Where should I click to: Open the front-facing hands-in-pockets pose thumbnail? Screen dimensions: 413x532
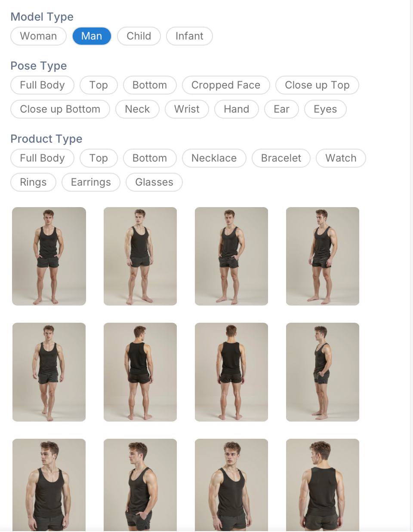pyautogui.click(x=49, y=256)
